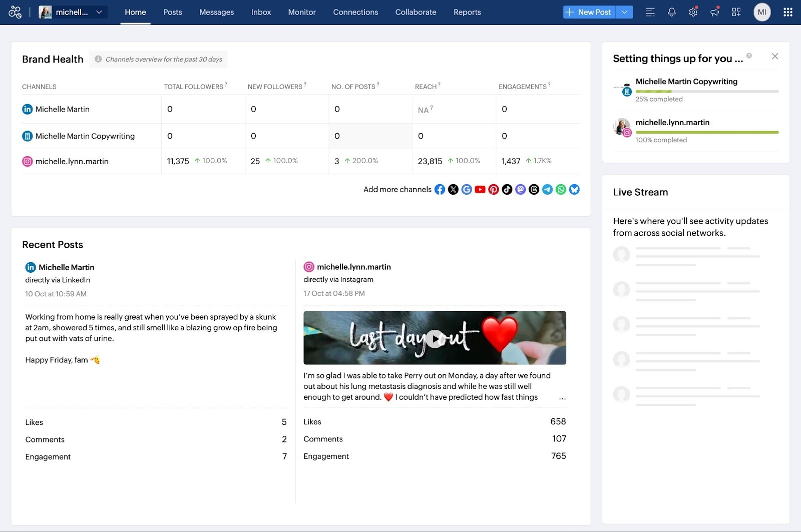Image resolution: width=801 pixels, height=532 pixels.
Task: Switch to the Reports tab
Action: (467, 12)
